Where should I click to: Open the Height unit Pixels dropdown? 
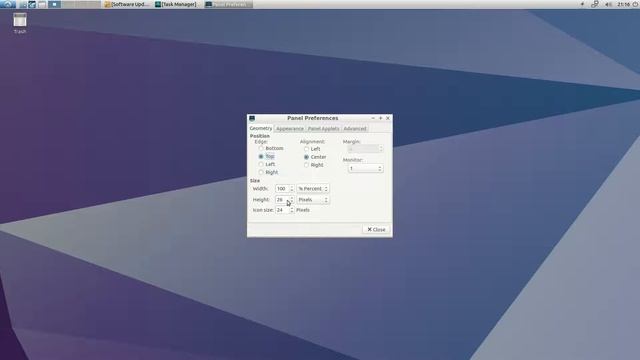point(313,200)
